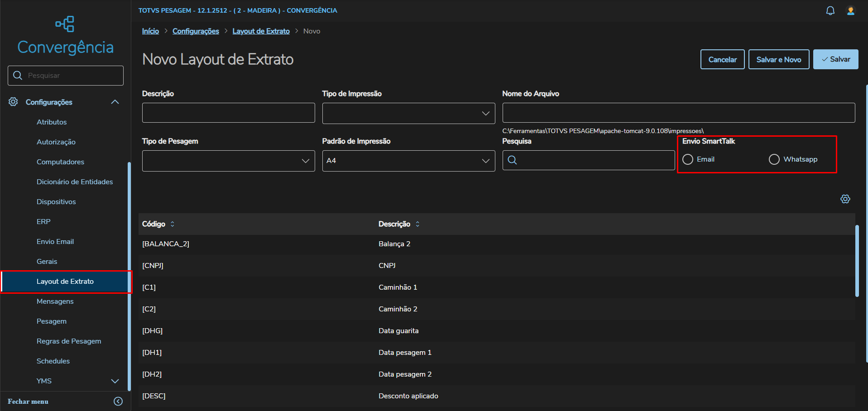This screenshot has height=411, width=868.
Task: Click the table settings gear icon
Action: point(845,199)
